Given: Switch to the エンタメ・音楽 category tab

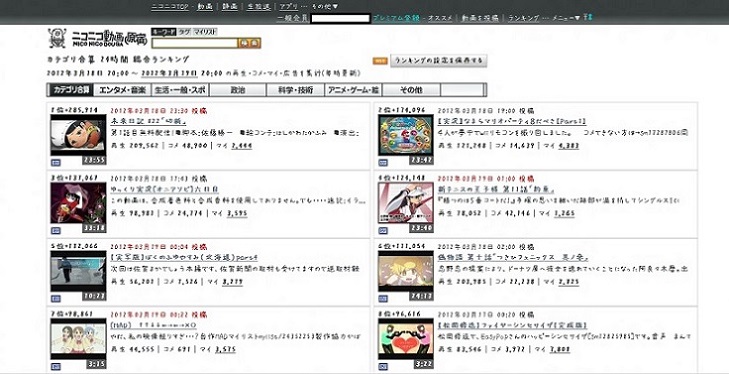Looking at the screenshot, I should coord(122,90).
